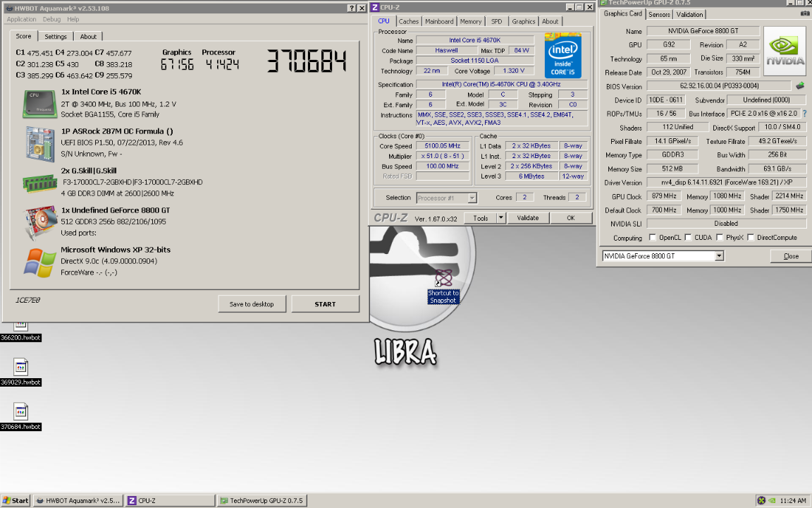Switch to the SPD tab in CPU-Z

point(497,21)
